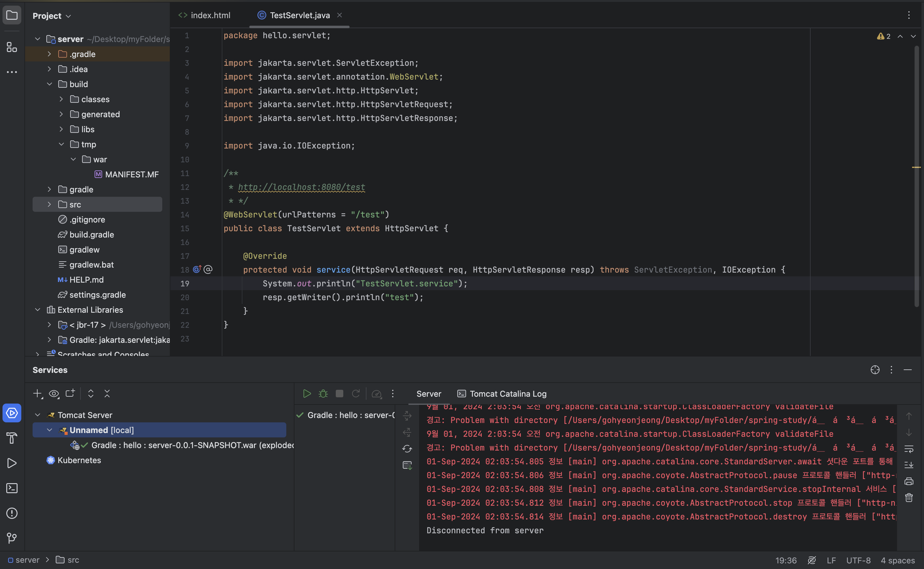Open the localhost:8080/test link in code
This screenshot has height=569, width=924.
click(301, 187)
